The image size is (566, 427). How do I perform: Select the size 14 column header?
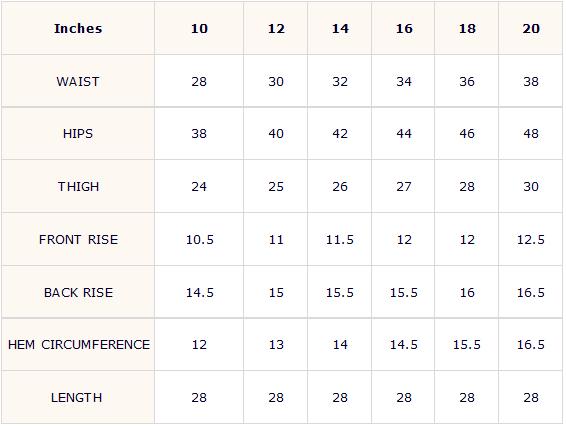(x=340, y=29)
